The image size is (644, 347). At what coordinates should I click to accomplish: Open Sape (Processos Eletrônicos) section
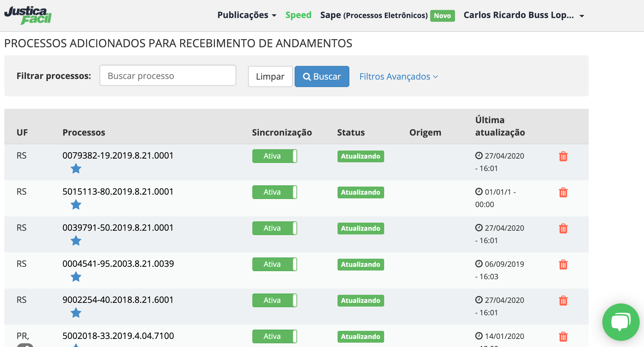tap(374, 15)
